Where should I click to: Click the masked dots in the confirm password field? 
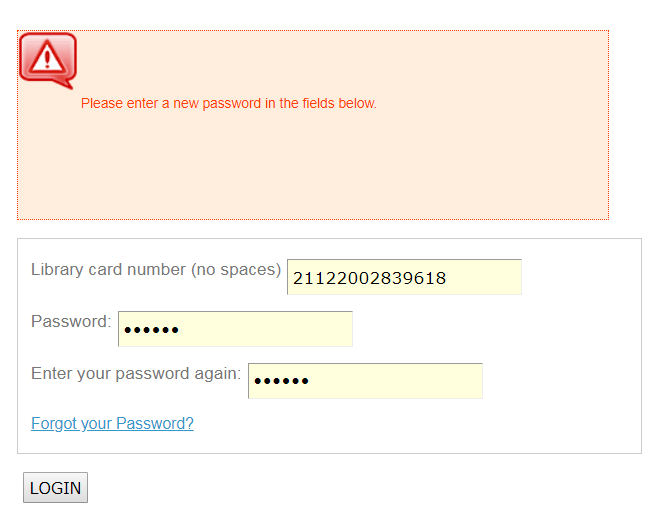[x=281, y=382]
